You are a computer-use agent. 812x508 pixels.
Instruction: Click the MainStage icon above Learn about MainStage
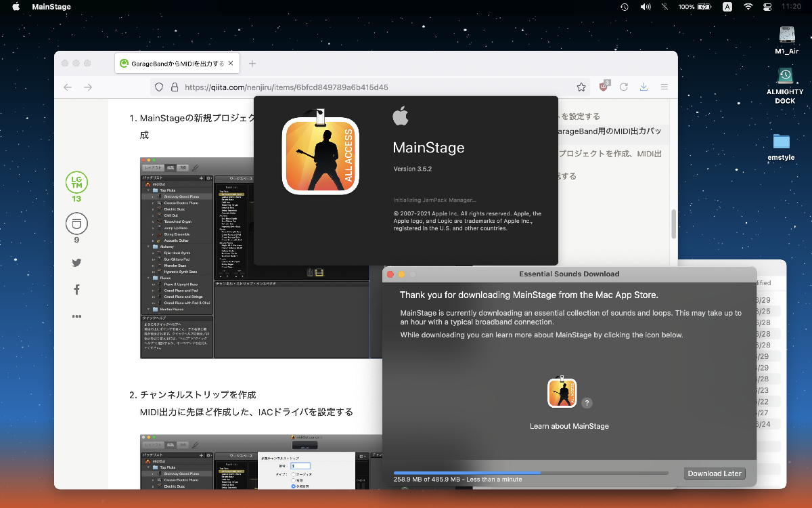(x=562, y=393)
